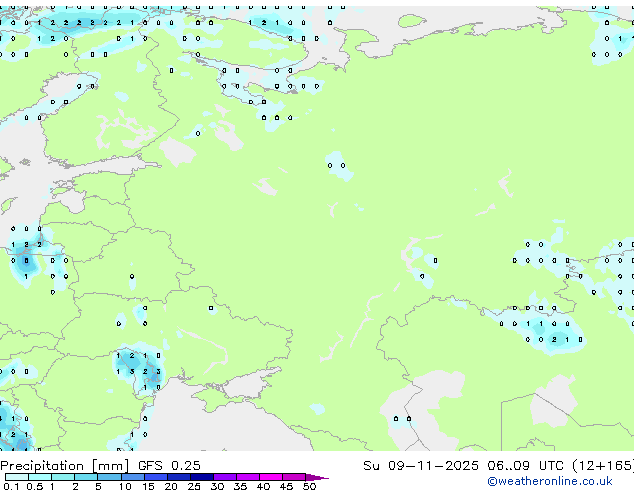The width and height of the screenshot is (634, 490).
Task: Select the 20 to 25 mm legend swatch
Action: pos(178,477)
